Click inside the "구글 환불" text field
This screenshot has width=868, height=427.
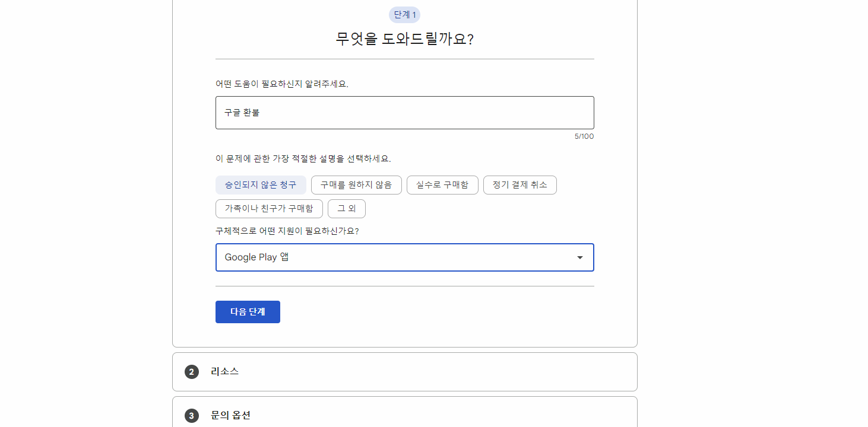tap(404, 112)
